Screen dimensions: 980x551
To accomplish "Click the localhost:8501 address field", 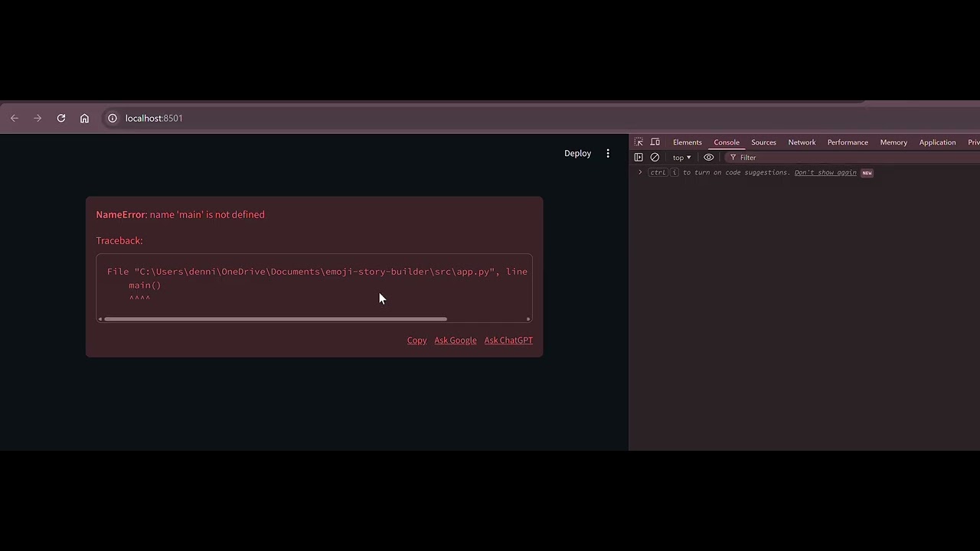I will click(154, 118).
